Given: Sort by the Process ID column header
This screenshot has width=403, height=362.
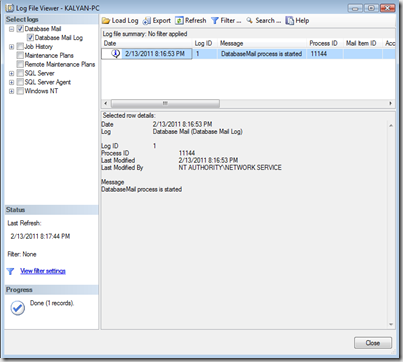Looking at the screenshot, I should pos(325,43).
